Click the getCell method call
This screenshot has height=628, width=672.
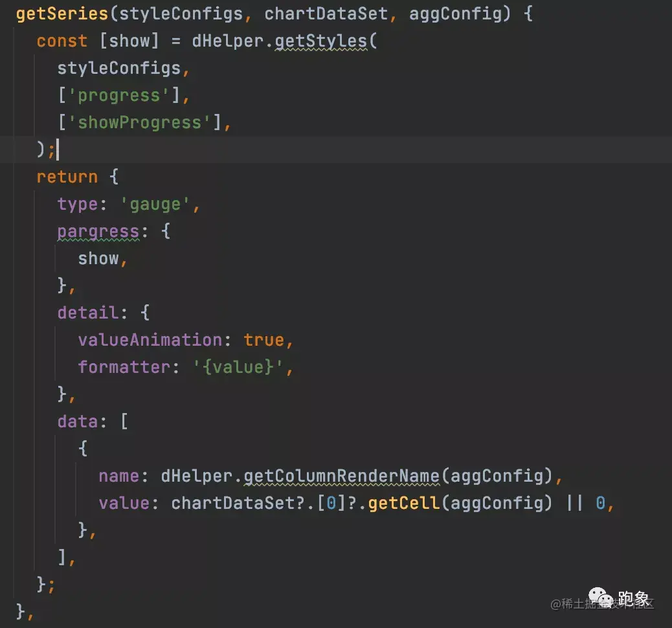404,503
